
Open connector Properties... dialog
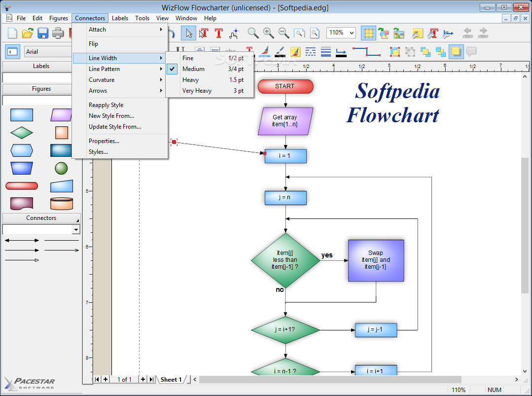point(120,141)
